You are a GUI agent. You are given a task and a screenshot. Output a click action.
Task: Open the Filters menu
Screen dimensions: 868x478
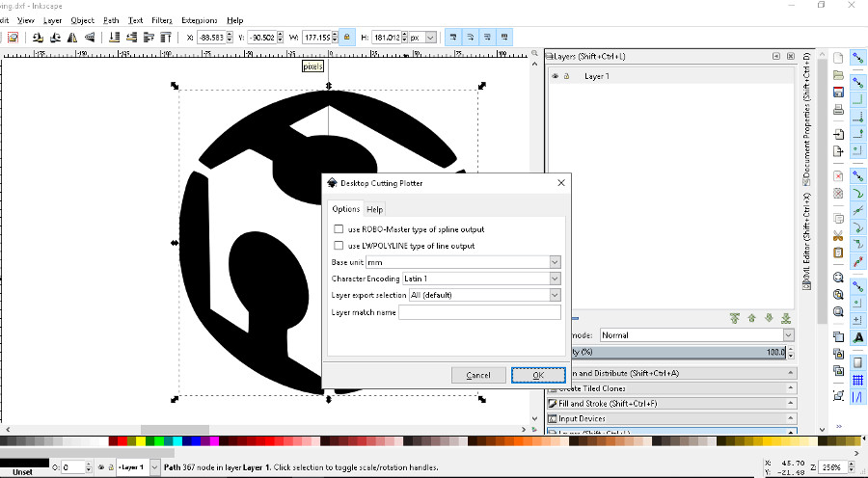[x=162, y=20]
